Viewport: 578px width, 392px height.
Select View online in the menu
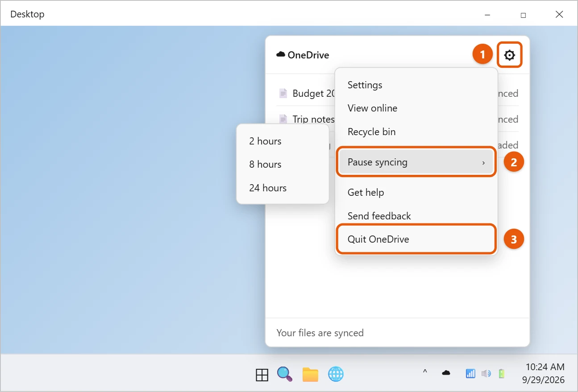416,108
